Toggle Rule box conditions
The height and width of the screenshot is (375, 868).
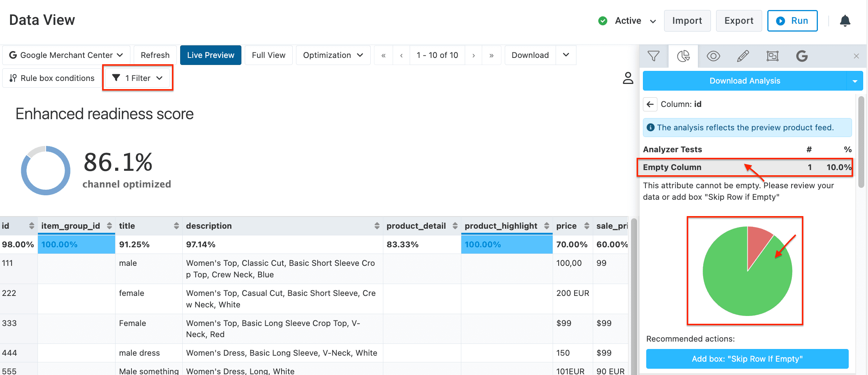point(52,78)
